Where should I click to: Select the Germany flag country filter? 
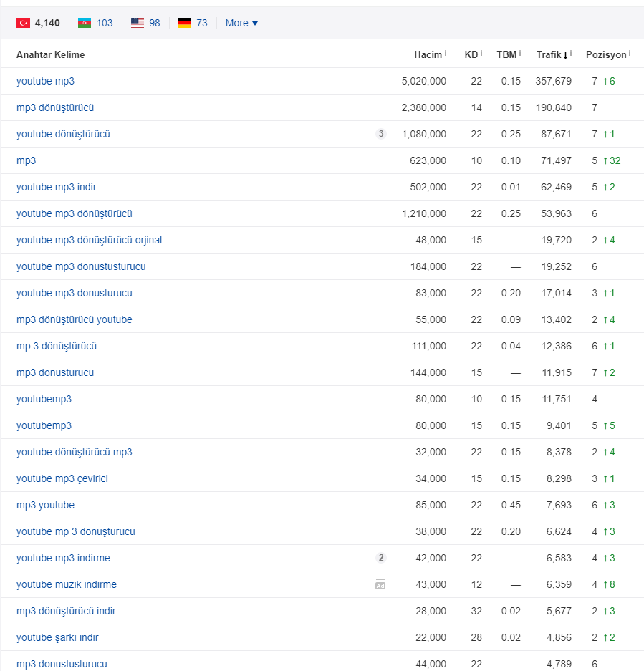coord(185,23)
